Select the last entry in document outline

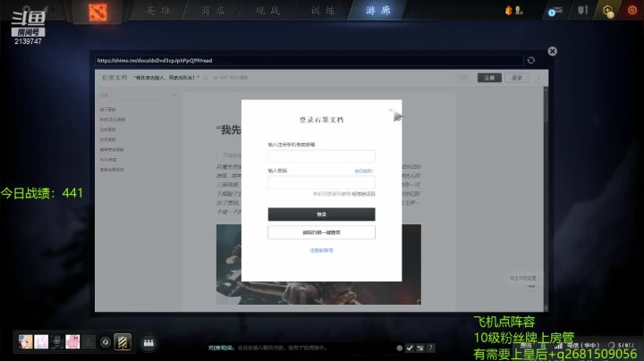click(111, 170)
